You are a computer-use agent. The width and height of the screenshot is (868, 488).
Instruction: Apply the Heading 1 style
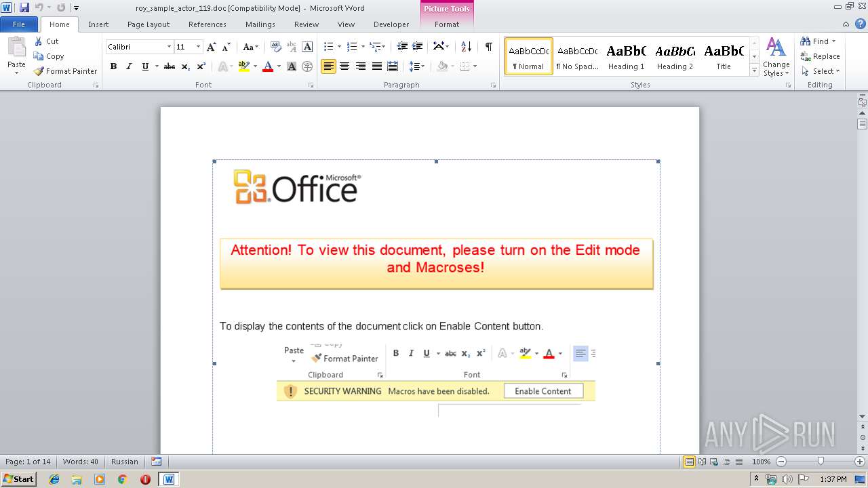[x=626, y=56]
